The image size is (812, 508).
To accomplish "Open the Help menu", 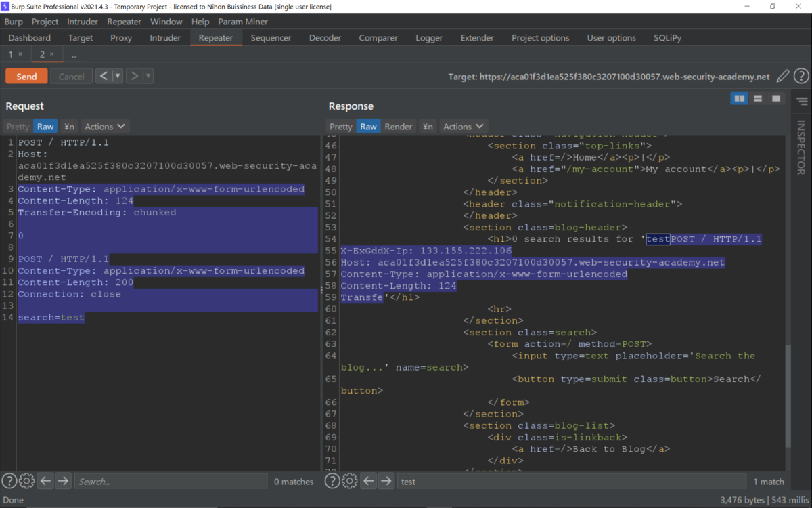I will (x=200, y=22).
